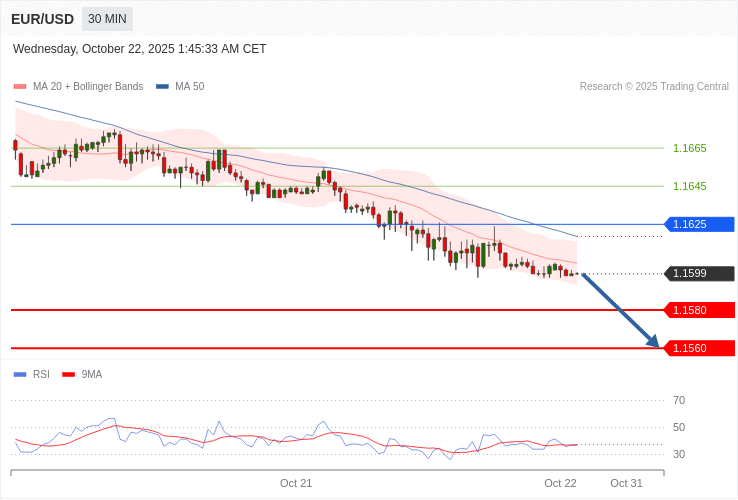Click the 1.1665 resistance level label

coord(689,148)
